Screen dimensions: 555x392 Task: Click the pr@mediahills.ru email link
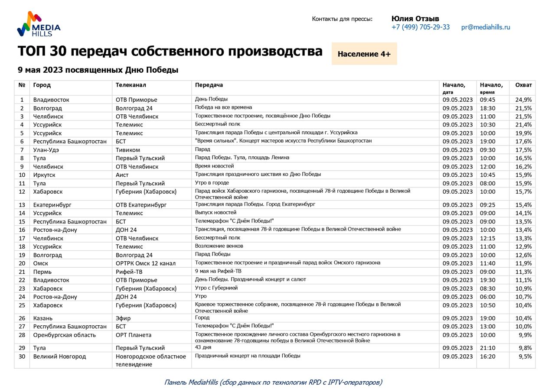[x=485, y=27]
